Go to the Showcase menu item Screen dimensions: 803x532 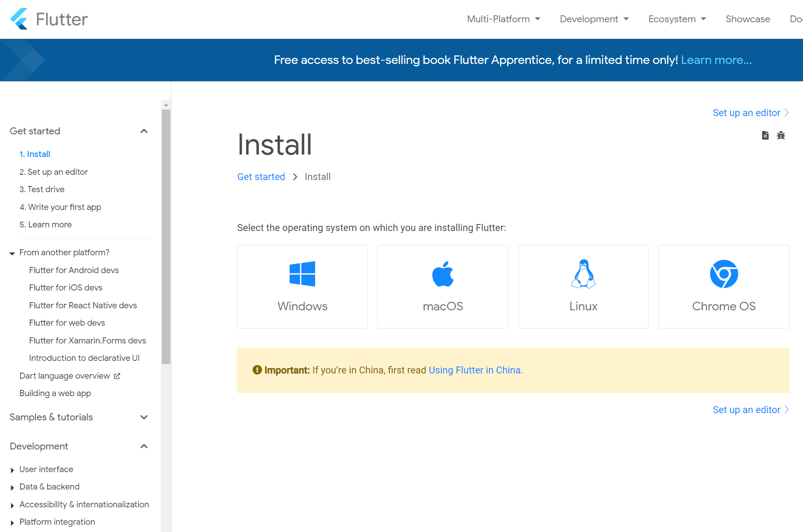[748, 19]
